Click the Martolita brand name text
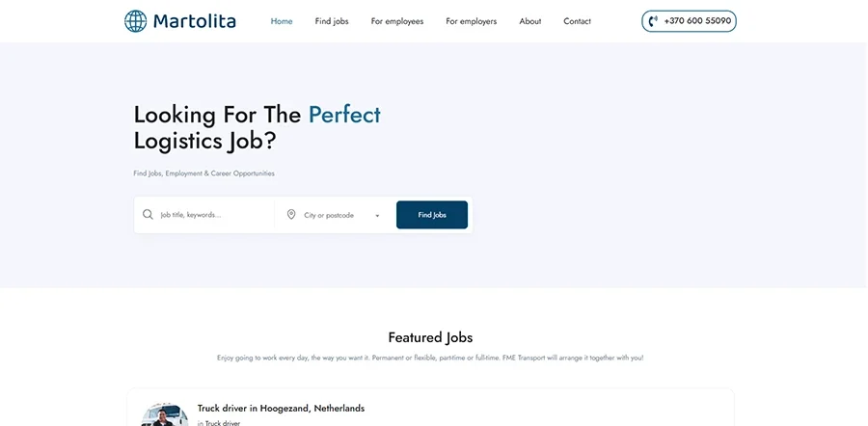This screenshot has width=868, height=426. (x=194, y=21)
